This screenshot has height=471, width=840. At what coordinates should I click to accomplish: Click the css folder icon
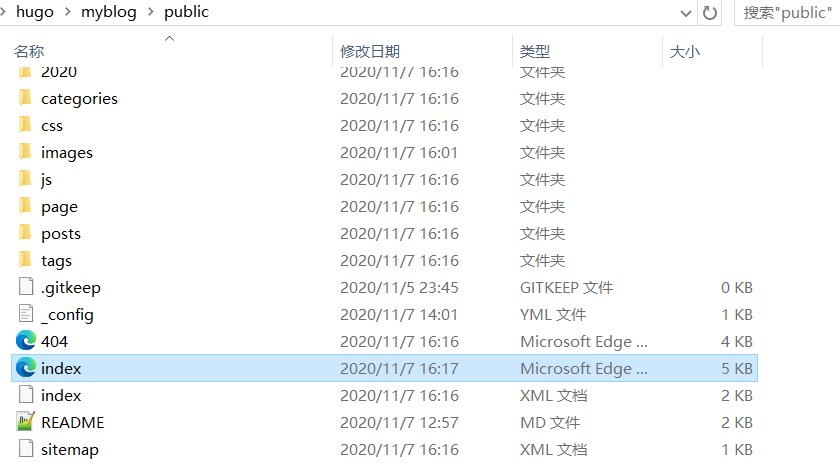tap(25, 124)
